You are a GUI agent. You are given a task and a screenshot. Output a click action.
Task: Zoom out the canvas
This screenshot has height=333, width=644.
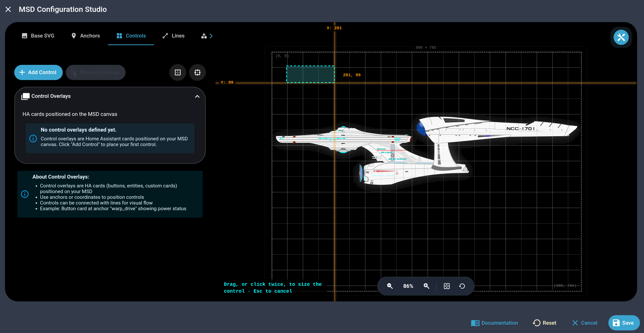[390, 286]
